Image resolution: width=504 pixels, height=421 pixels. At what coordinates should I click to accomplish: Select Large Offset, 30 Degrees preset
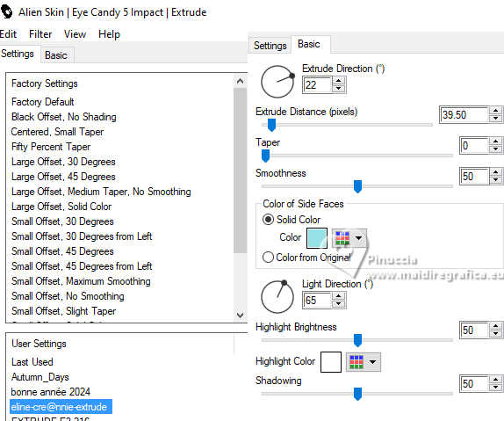point(63,162)
